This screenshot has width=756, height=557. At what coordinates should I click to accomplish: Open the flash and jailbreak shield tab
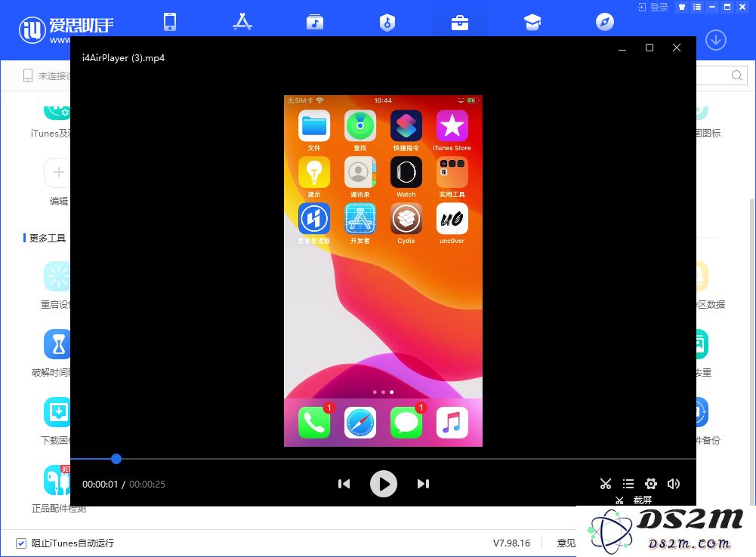pyautogui.click(x=387, y=22)
